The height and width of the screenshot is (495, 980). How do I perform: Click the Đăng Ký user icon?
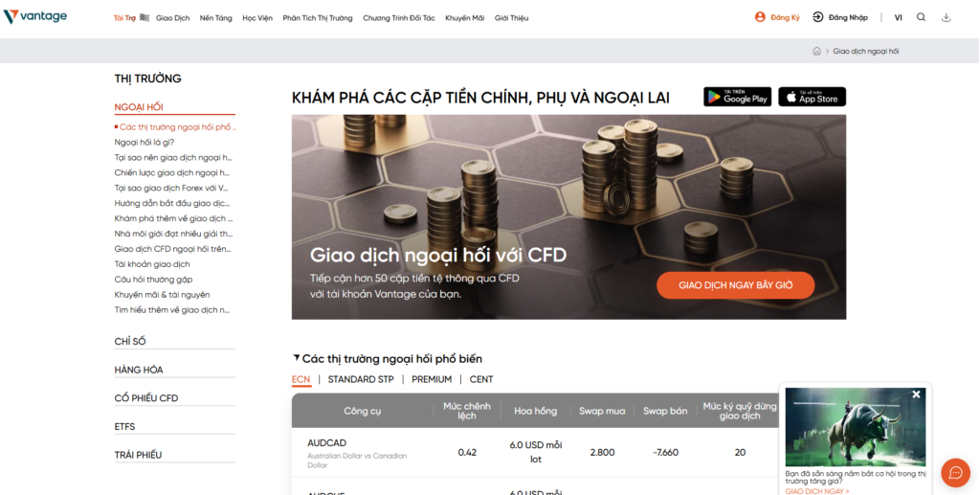click(x=760, y=17)
